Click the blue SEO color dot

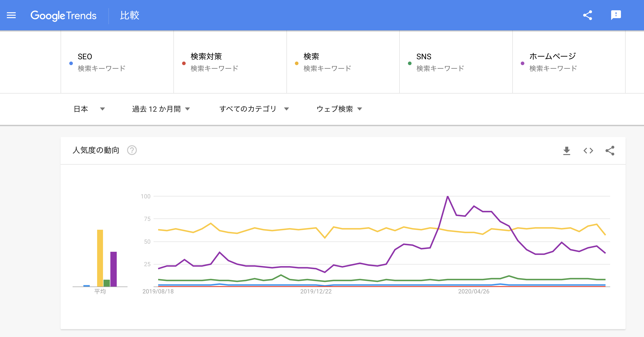pos(71,63)
